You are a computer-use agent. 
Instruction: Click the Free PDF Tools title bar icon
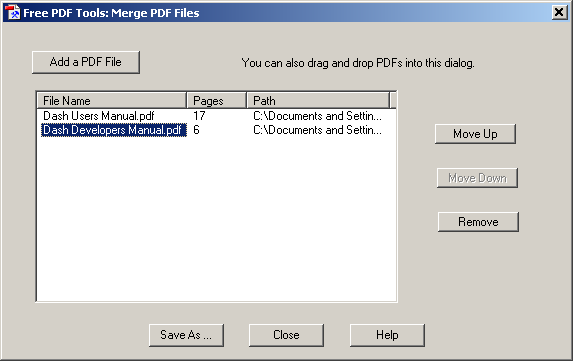(x=13, y=12)
